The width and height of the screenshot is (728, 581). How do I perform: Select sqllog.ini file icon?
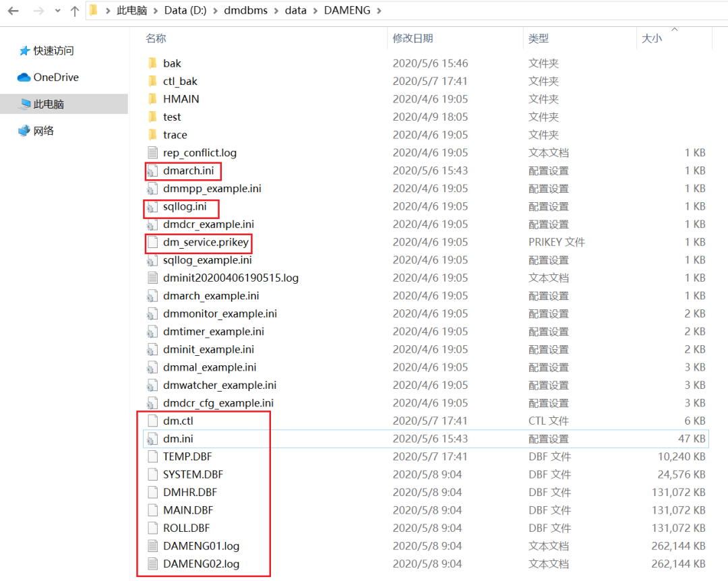tap(152, 207)
